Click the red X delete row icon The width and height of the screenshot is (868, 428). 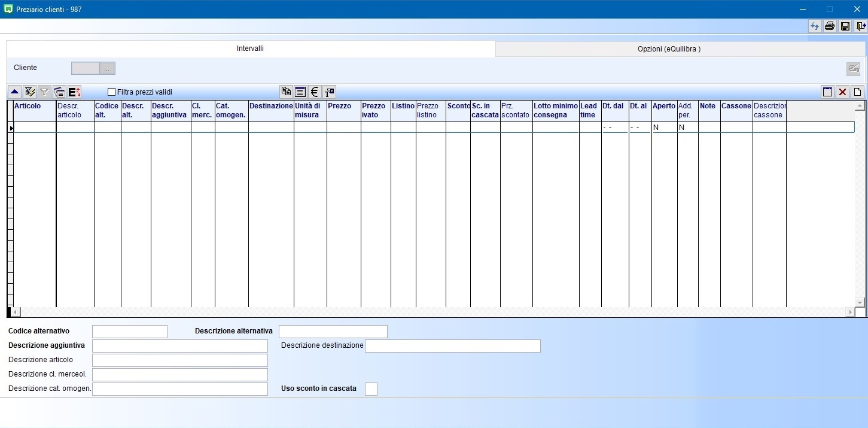tap(842, 92)
